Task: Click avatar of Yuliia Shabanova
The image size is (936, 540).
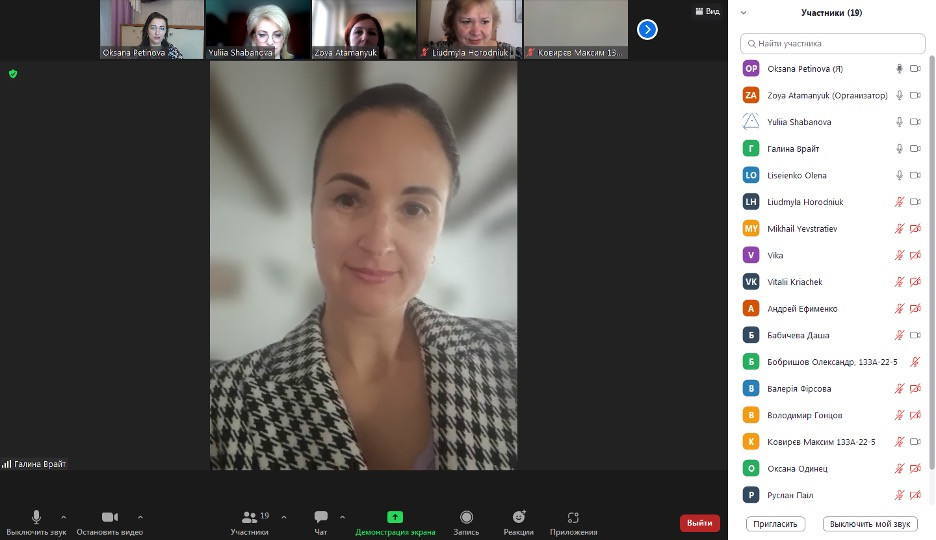Action: click(751, 122)
